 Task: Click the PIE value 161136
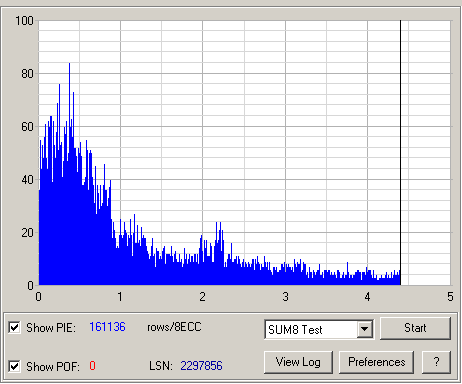107,327
